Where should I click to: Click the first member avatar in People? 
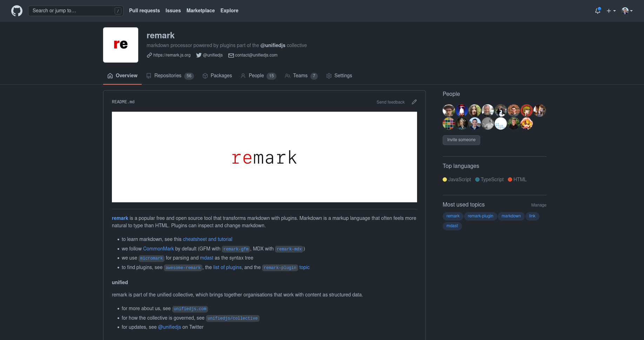449,110
